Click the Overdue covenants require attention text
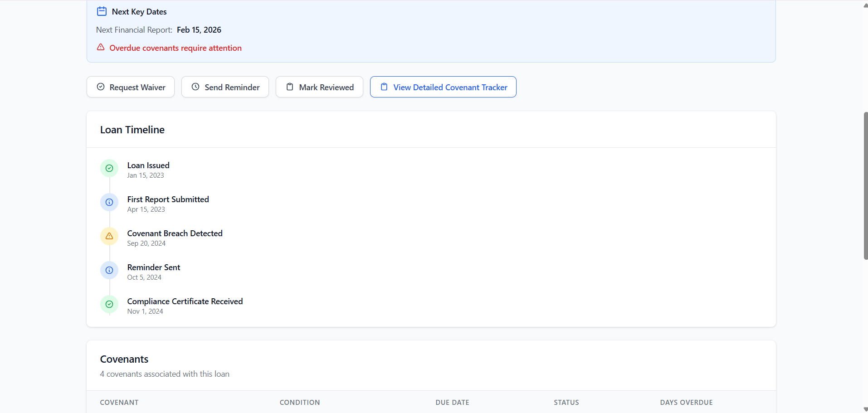The width and height of the screenshot is (868, 413). tap(176, 48)
